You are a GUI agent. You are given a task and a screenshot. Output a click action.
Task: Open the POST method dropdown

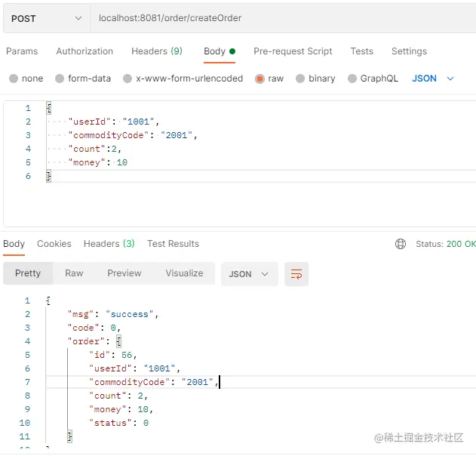pos(47,19)
